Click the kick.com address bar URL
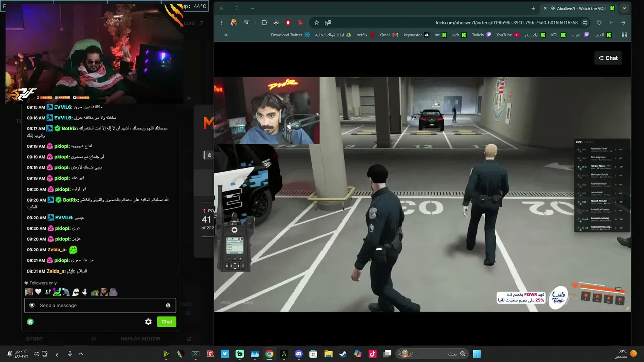Image resolution: width=644 pixels, height=362 pixels. pyautogui.click(x=507, y=22)
